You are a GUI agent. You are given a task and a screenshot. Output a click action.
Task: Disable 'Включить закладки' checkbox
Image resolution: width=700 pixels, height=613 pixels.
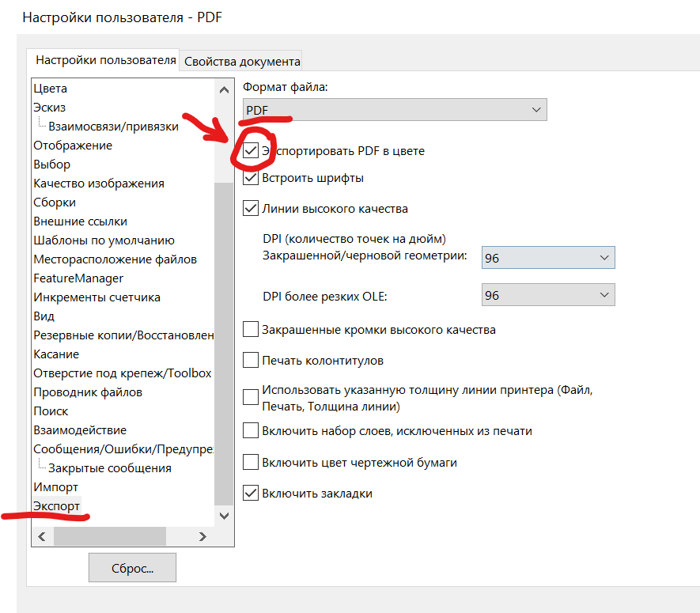(x=251, y=494)
